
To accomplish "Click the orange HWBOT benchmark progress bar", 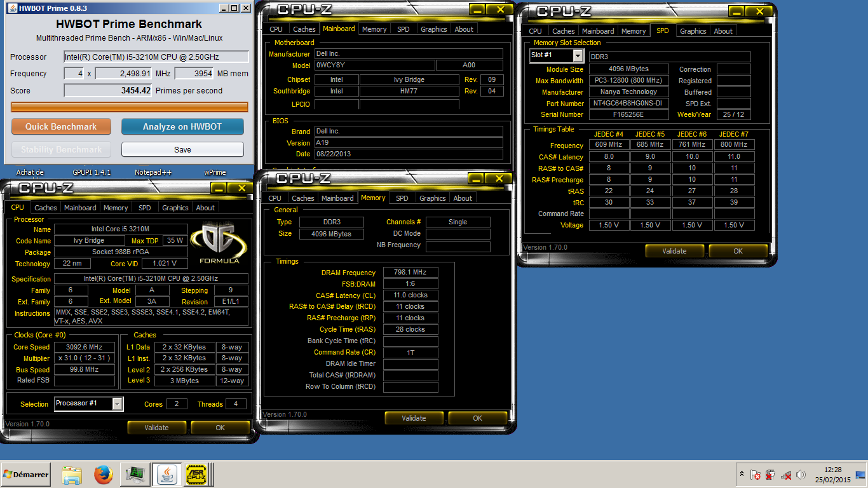I will (x=130, y=107).
